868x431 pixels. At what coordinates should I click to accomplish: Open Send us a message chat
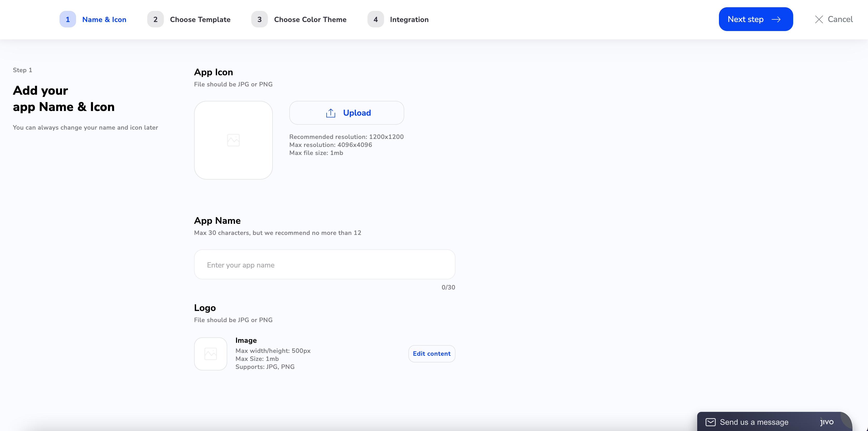click(754, 422)
